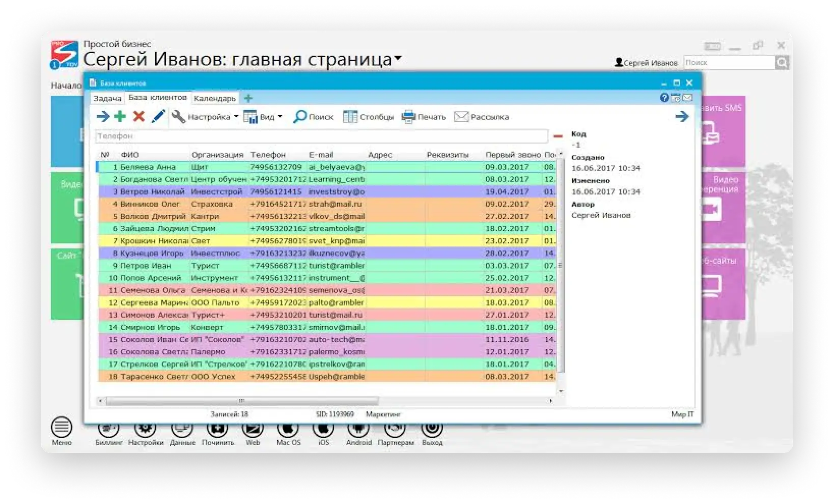Open the Android icon

[x=358, y=431]
